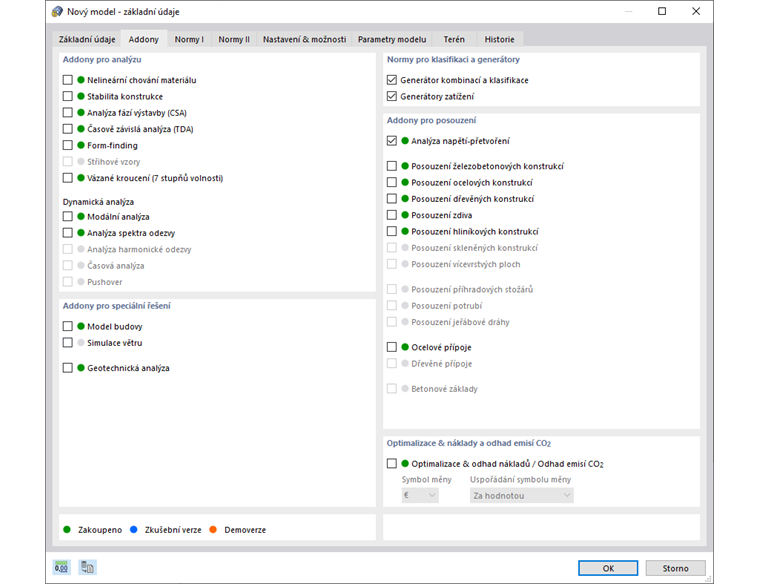Click green dot next to Ocelové přípoje
Image resolution: width=760 pixels, height=584 pixels.
coord(405,347)
